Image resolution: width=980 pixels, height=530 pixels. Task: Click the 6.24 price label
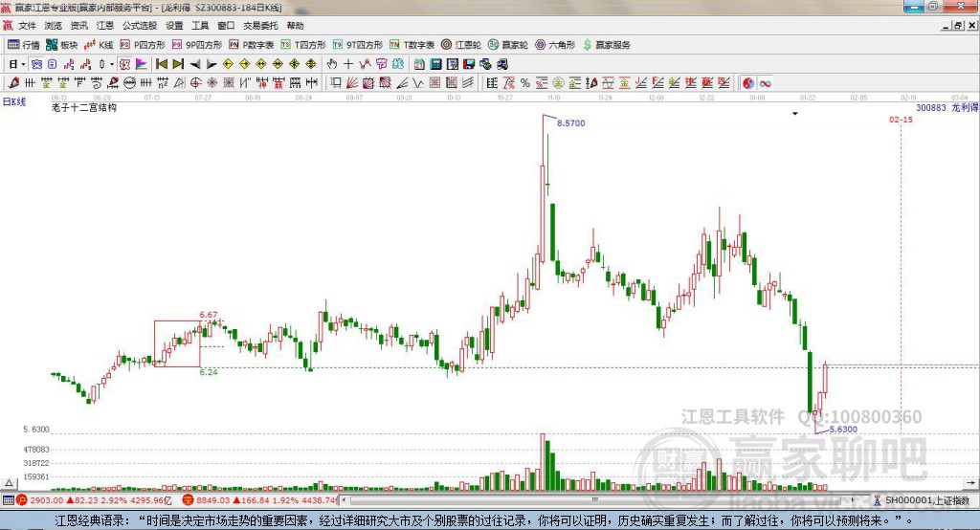(208, 372)
